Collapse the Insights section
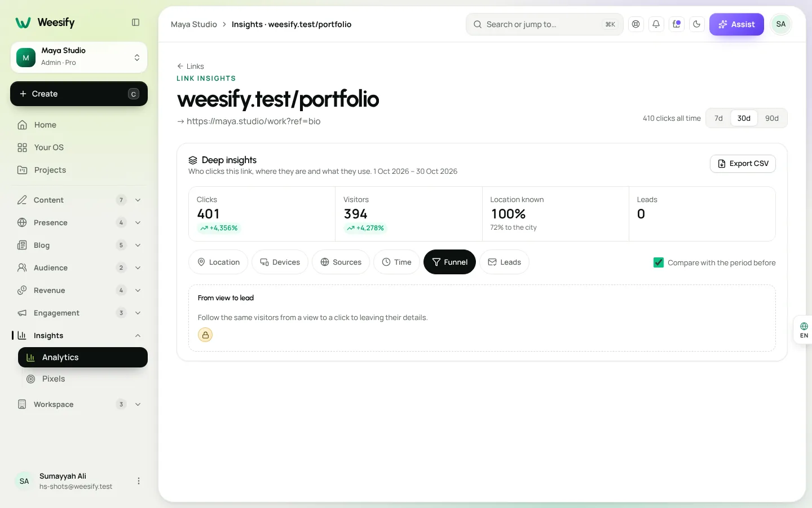 coord(79,335)
